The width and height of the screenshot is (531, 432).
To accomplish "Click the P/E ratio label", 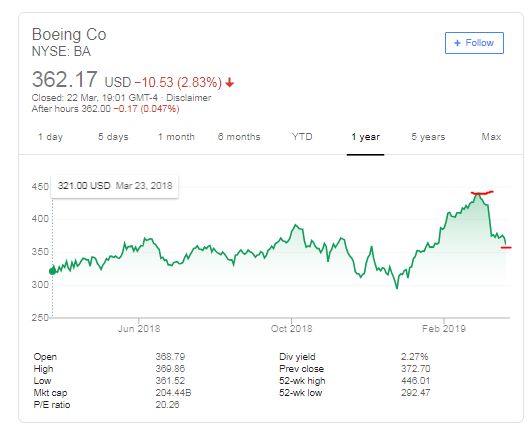I will [x=52, y=405].
